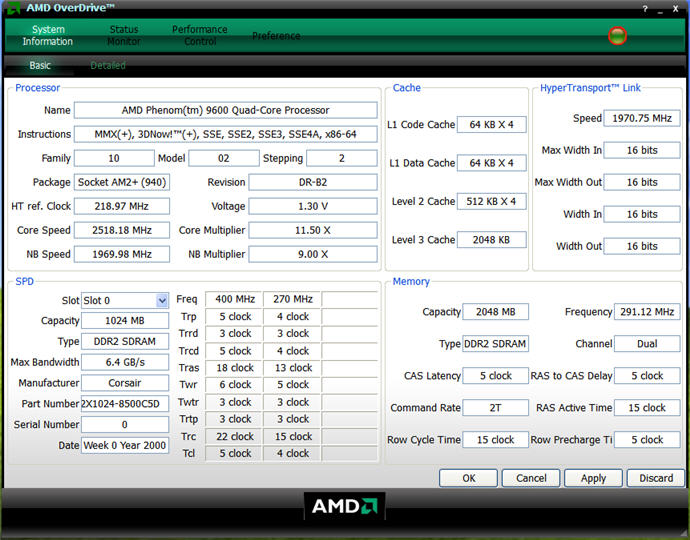Click the Level 3 Cache 2048 KB
The width and height of the screenshot is (690, 540).
(x=492, y=240)
